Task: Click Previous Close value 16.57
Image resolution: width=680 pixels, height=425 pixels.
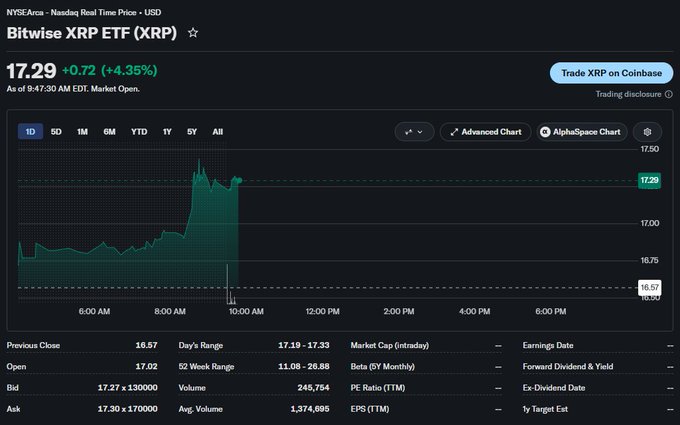Action: pos(146,345)
